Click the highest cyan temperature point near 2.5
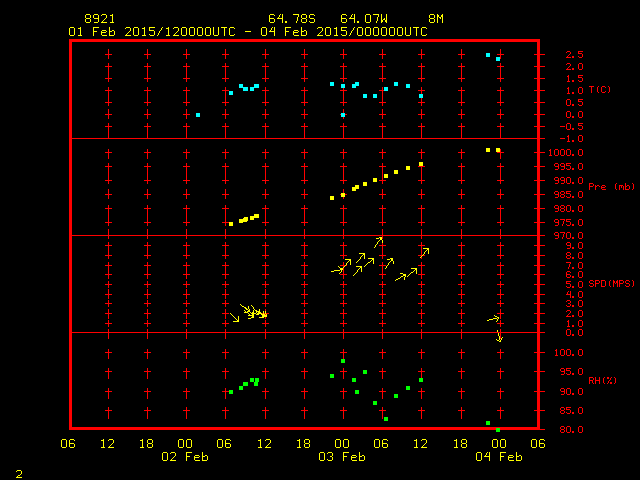Viewport: 640px width, 480px height. tap(488, 55)
